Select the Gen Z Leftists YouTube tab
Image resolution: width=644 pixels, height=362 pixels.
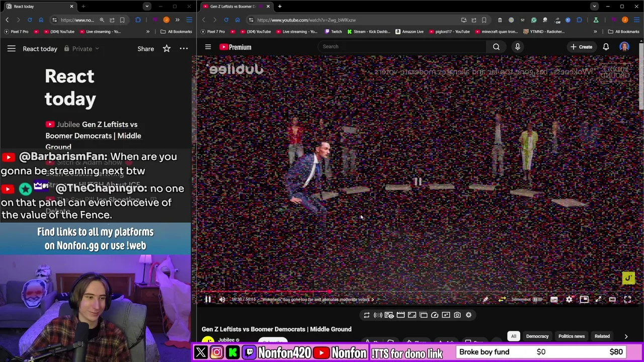pos(235,7)
